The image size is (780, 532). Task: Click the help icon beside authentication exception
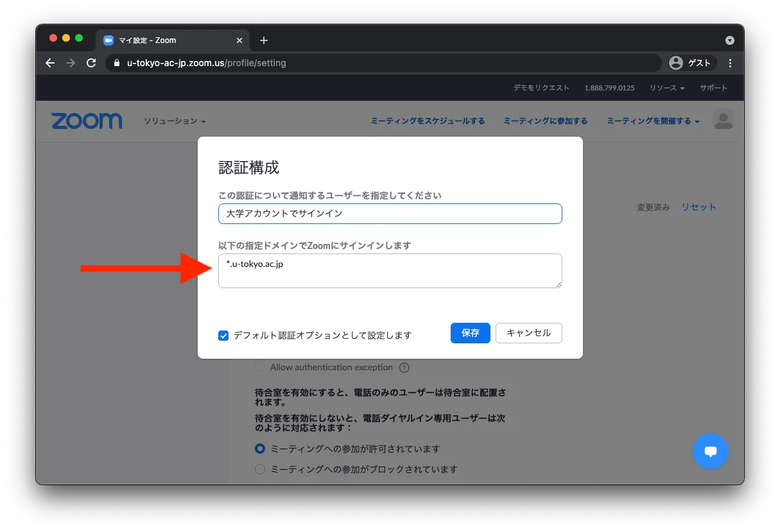[x=404, y=368]
